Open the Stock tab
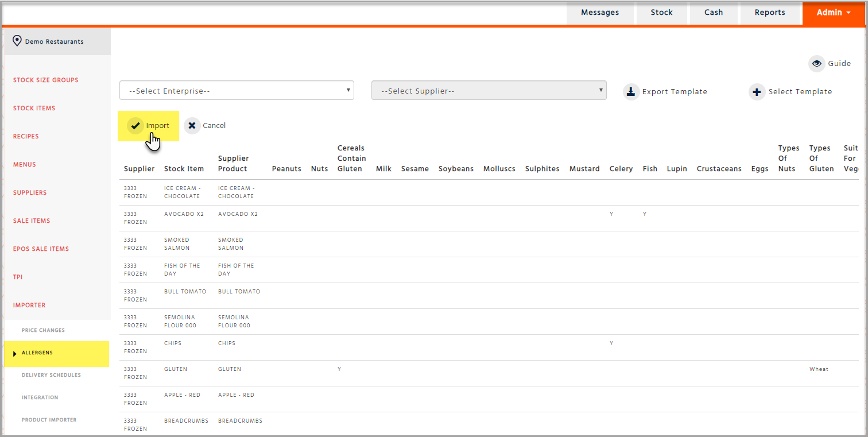 tap(661, 13)
